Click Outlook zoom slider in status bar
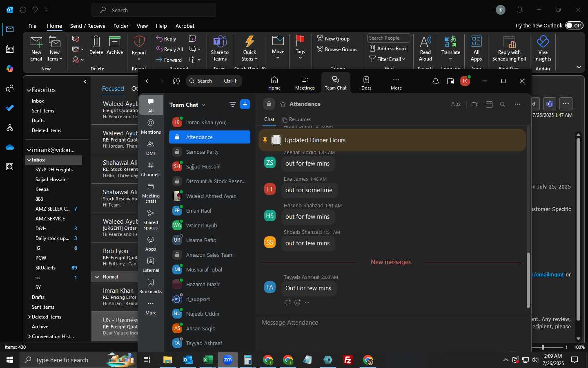Screen dimensions: 588x368 point(543,347)
